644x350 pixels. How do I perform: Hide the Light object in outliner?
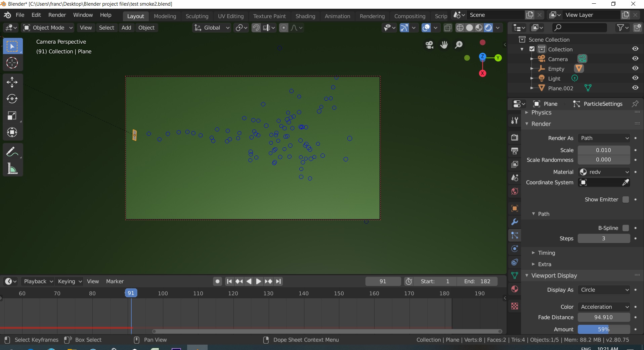click(635, 78)
